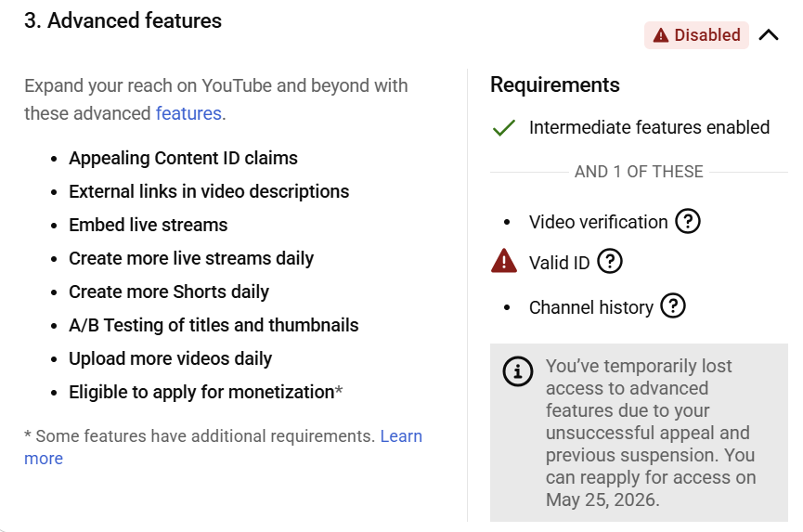Viewport: 803px width, 532px height.
Task: Click 'Appealing Content ID claims' item
Action: tap(183, 158)
